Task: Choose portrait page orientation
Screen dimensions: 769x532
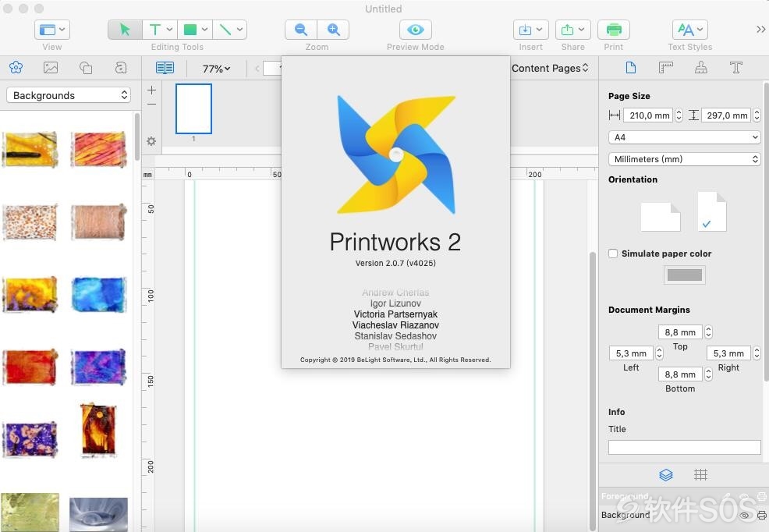Action: click(711, 211)
